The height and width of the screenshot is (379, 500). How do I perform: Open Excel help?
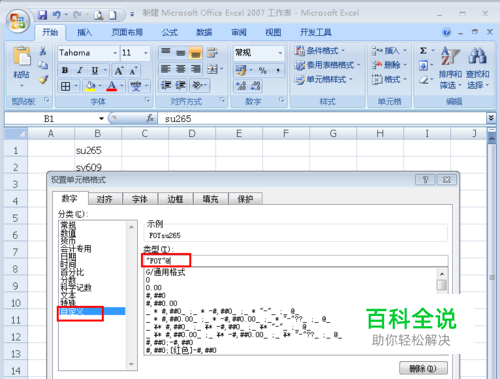(446, 32)
